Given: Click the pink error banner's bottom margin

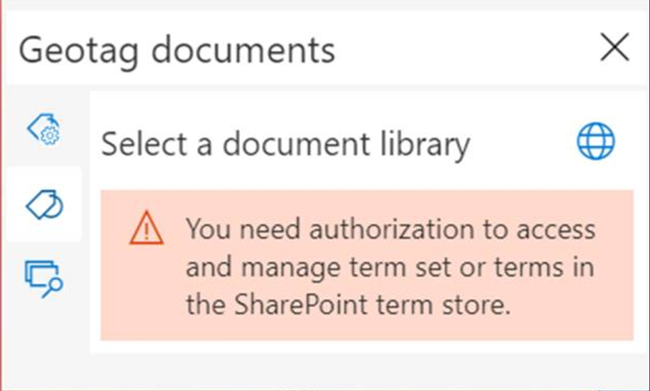Looking at the screenshot, I should 367,330.
